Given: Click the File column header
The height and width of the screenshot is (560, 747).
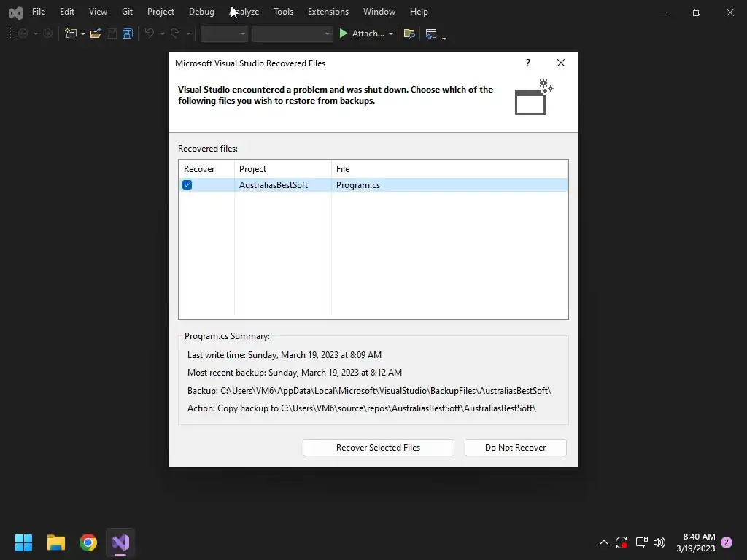Looking at the screenshot, I should [x=449, y=169].
